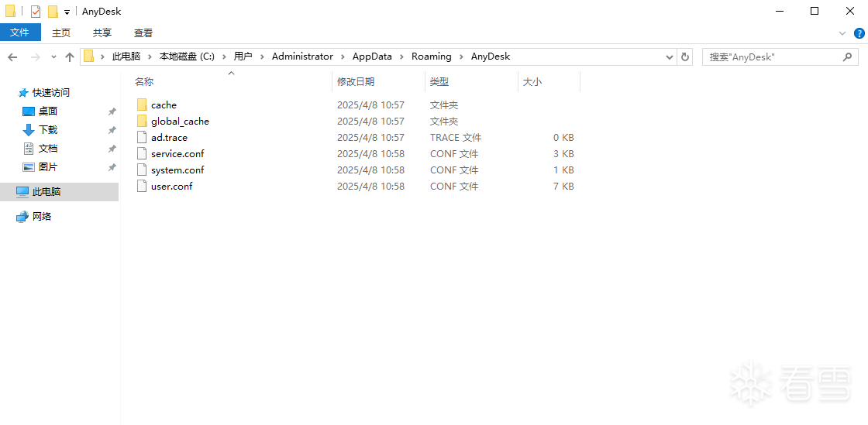
Task: Expand chevron after AppData breadcrumb
Action: tap(402, 57)
